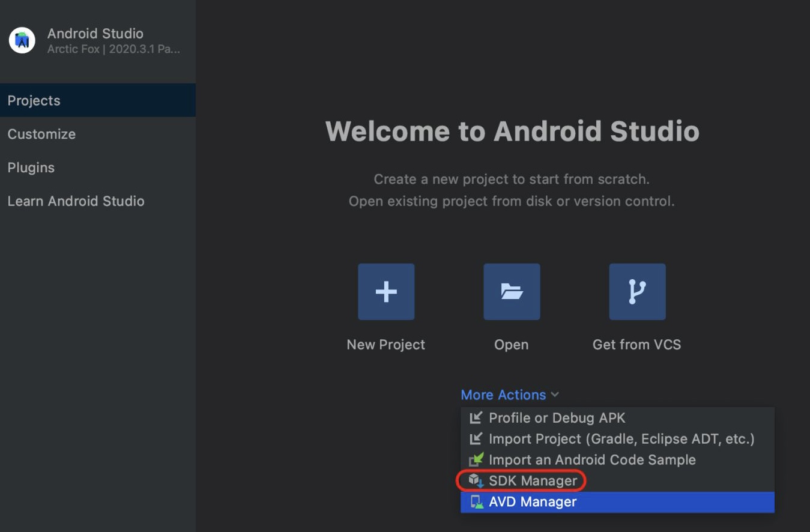
Task: Choose Import Project (Gradle, Eclipse ADT, etc.)
Action: point(617,439)
